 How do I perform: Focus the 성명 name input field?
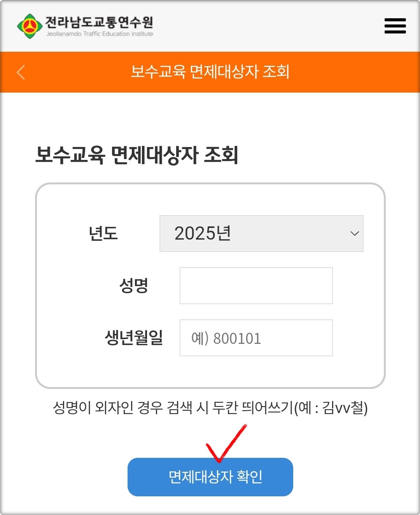[x=256, y=286]
